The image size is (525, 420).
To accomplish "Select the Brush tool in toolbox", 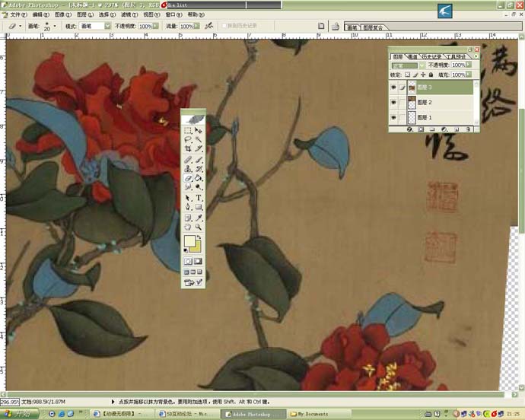I will click(x=199, y=160).
